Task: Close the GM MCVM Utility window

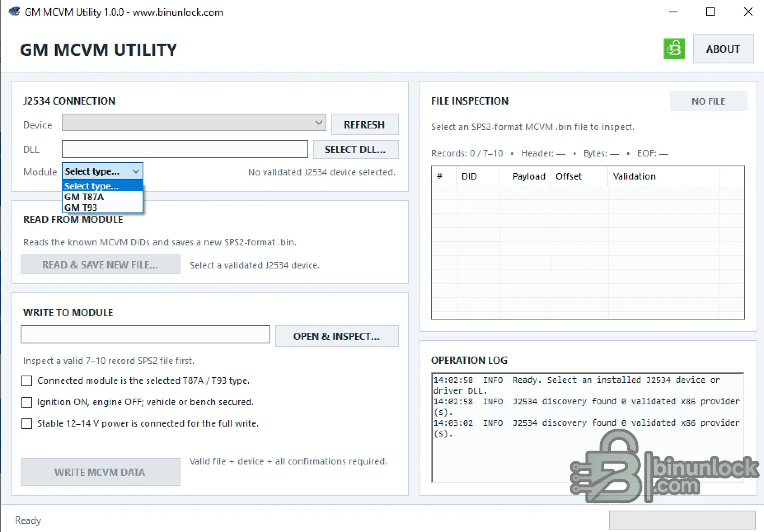Action: click(748, 12)
